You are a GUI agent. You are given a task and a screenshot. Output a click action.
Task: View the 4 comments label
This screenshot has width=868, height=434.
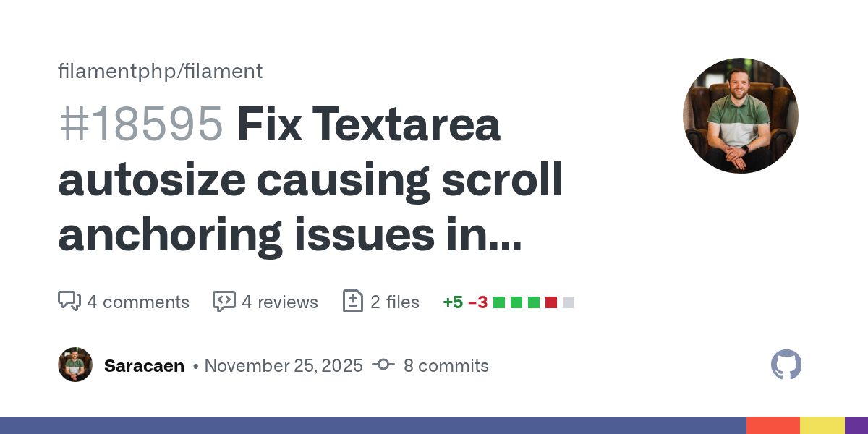coord(137,302)
